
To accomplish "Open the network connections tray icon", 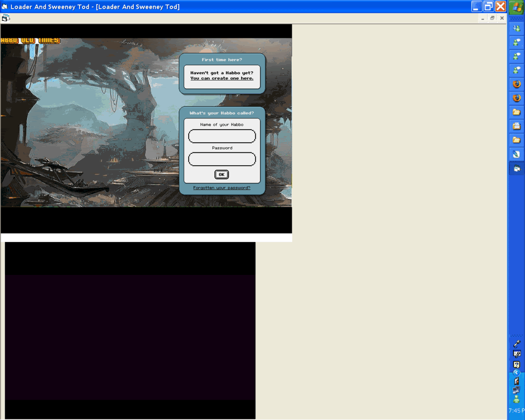I will [x=516, y=390].
